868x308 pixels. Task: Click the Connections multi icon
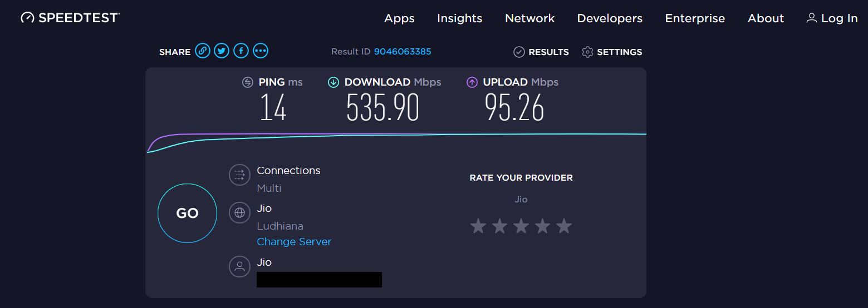239,175
